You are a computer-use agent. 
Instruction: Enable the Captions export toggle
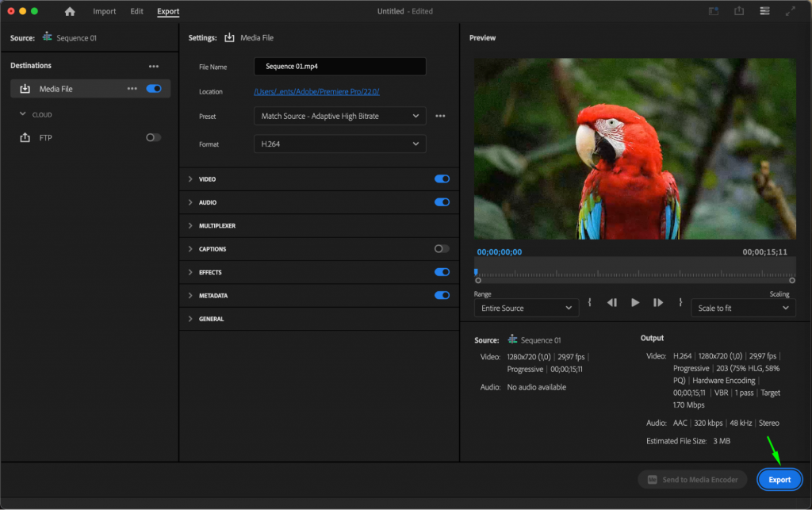pyautogui.click(x=442, y=248)
